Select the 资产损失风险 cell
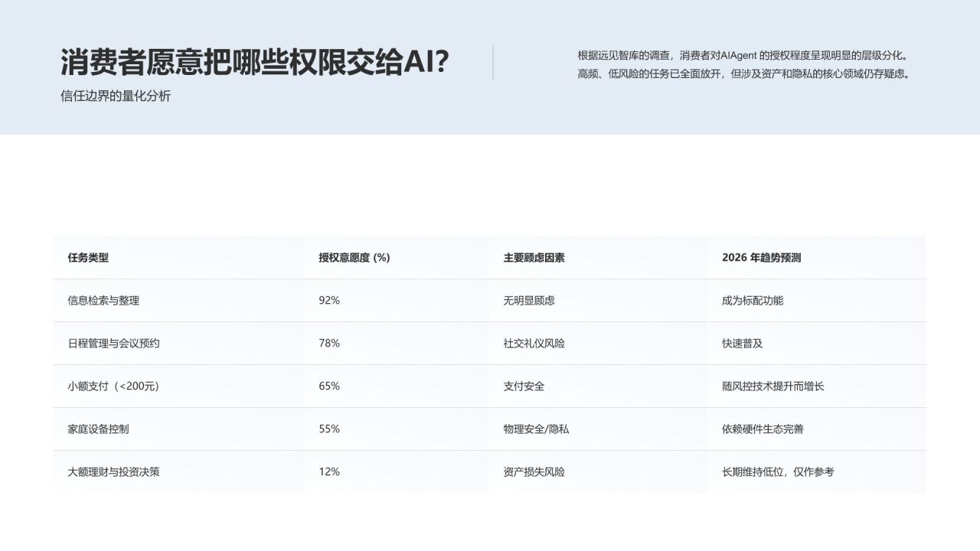Image resolution: width=980 pixels, height=551 pixels. pos(598,472)
